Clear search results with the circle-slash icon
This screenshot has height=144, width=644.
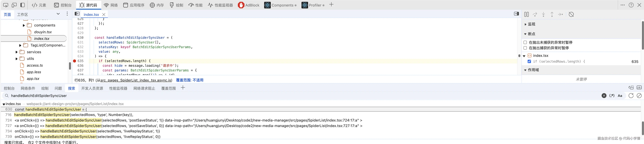tap(639, 96)
